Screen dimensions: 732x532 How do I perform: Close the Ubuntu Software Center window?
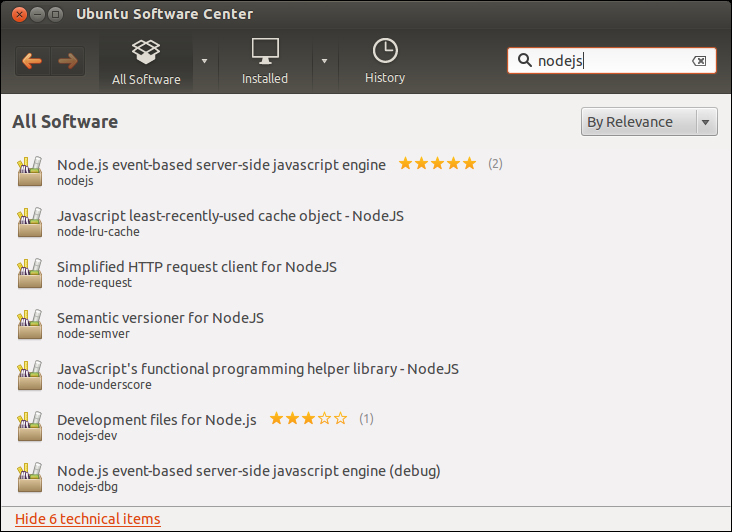click(19, 14)
